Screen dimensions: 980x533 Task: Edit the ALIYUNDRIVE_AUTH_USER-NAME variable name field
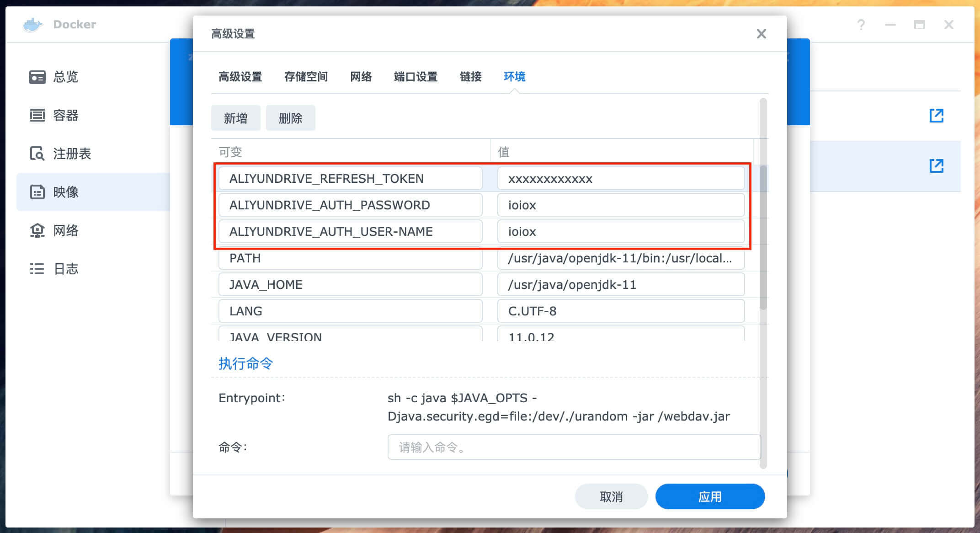pos(351,231)
